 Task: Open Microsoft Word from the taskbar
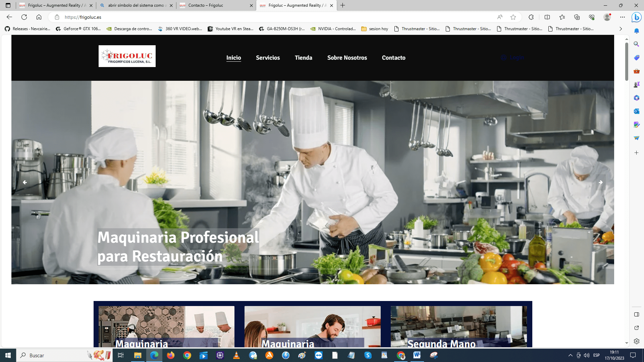[417, 355]
